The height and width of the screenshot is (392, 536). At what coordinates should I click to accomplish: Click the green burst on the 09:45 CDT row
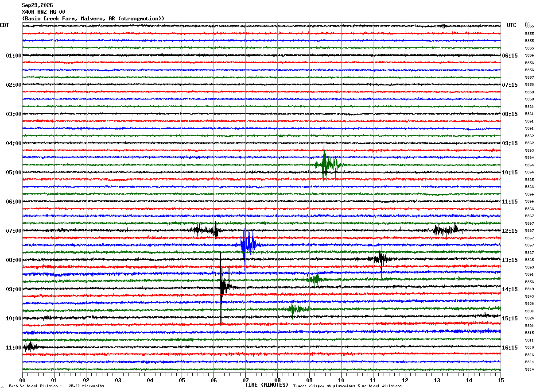pyautogui.click(x=298, y=309)
